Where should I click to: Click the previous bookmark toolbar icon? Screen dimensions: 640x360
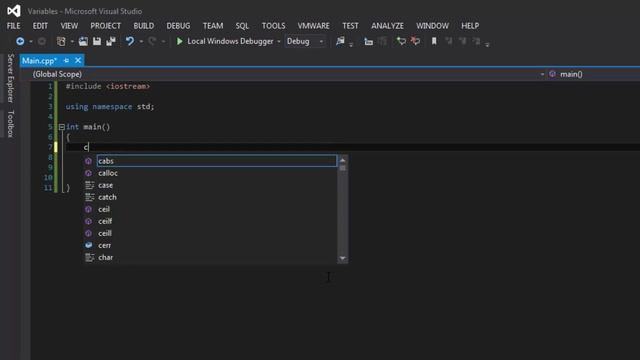coord(449,41)
